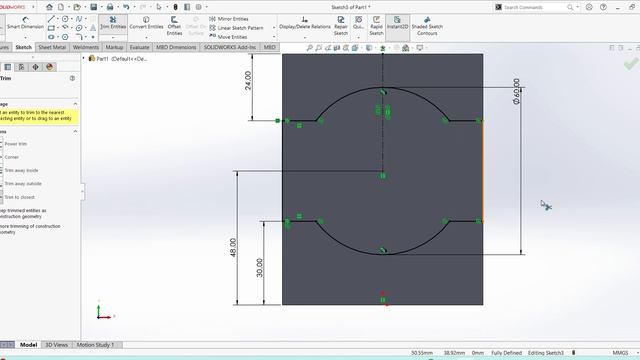Open the ConfigurationManager panel tab icon
The width and height of the screenshot is (640, 360).
(x=21, y=67)
